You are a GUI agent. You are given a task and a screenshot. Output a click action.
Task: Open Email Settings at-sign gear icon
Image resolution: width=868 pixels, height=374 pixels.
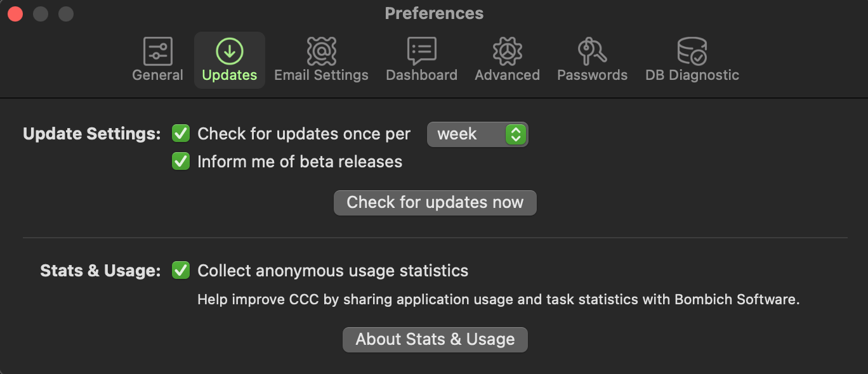tap(321, 51)
